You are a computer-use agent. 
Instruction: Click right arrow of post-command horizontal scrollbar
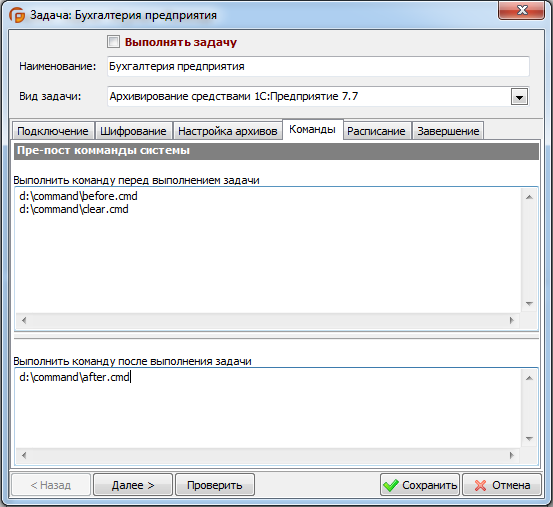[x=512, y=456]
